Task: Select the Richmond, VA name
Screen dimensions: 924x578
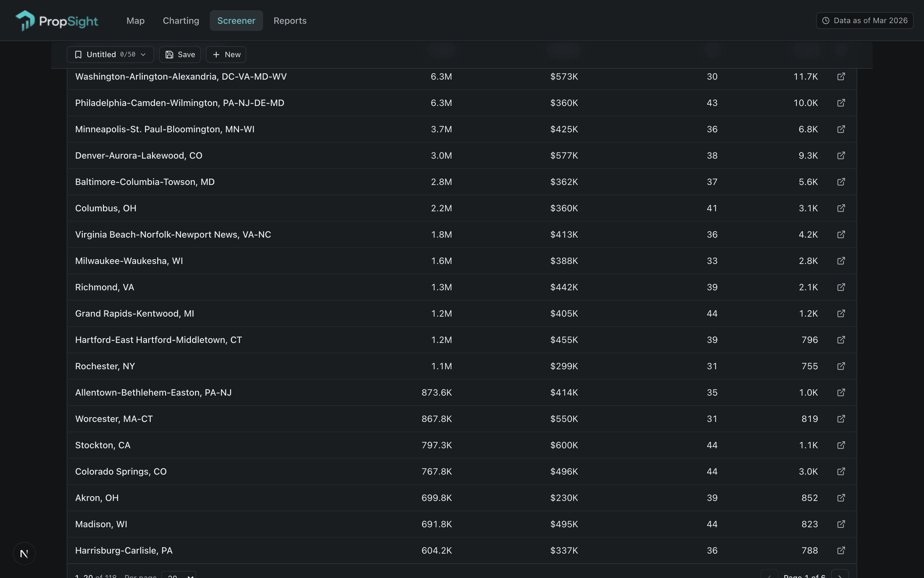Action: [105, 287]
